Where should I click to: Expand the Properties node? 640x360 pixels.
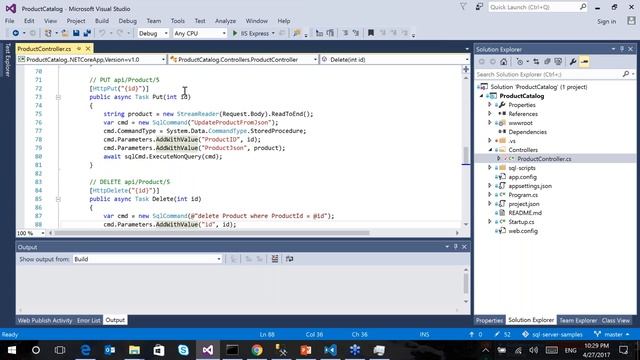[x=490, y=105]
